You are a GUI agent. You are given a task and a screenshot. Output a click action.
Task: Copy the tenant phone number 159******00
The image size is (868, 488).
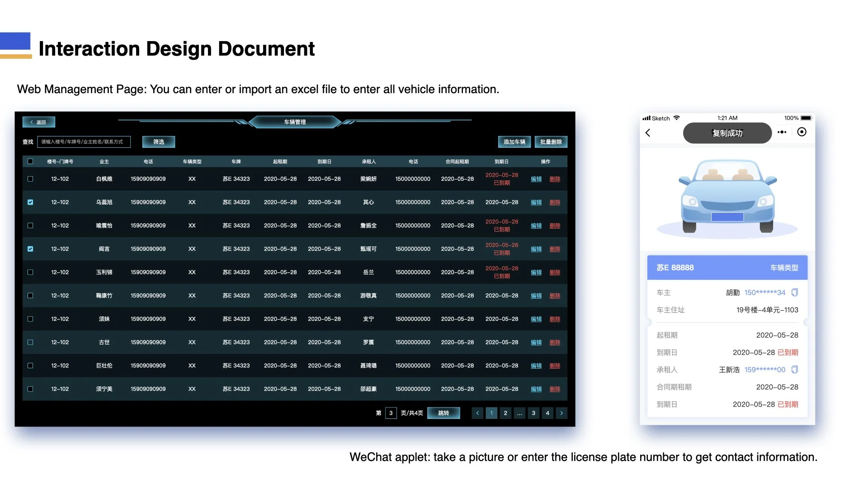[x=795, y=370]
